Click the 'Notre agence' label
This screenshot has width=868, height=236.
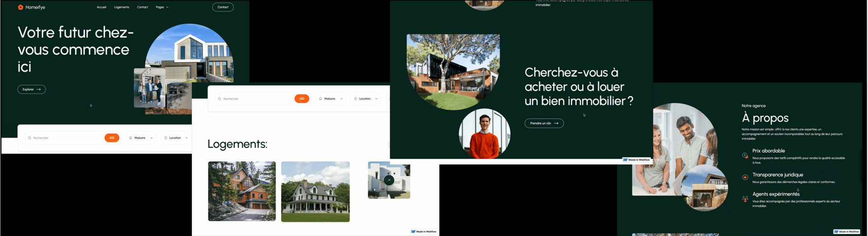[x=754, y=106]
